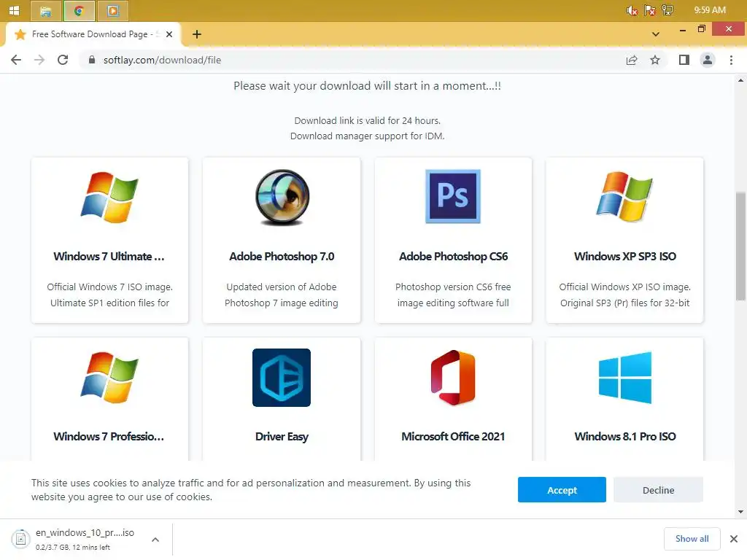
Task: Open the Windows 7 Professional title link
Action: pyautogui.click(x=109, y=436)
